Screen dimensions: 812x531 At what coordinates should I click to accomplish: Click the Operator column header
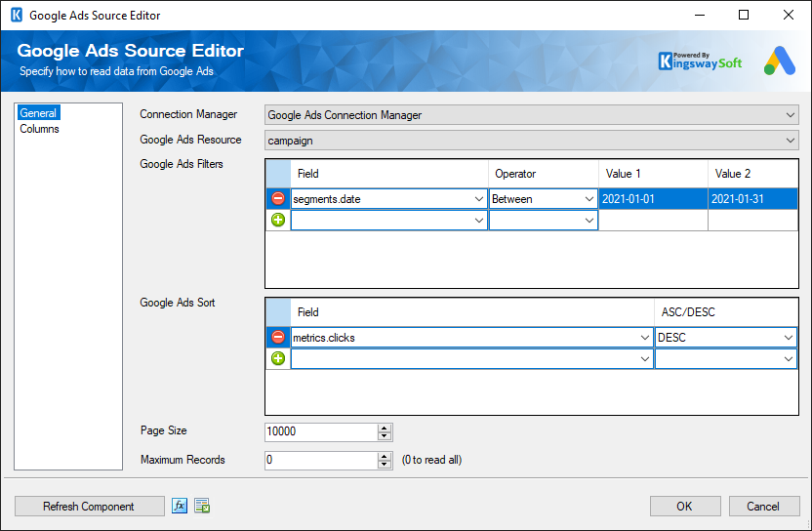(x=544, y=174)
